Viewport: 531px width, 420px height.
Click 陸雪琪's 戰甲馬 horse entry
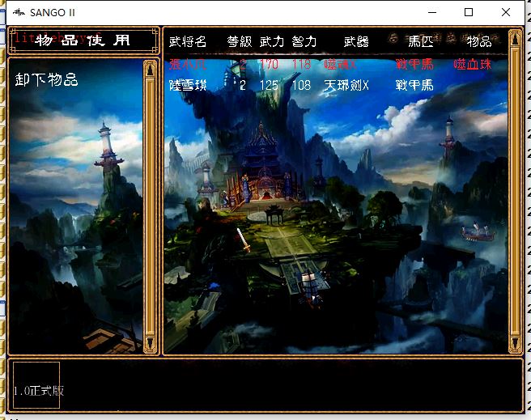414,85
